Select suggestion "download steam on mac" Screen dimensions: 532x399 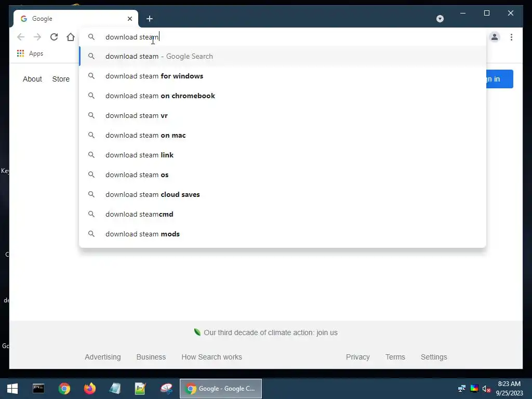point(282,135)
